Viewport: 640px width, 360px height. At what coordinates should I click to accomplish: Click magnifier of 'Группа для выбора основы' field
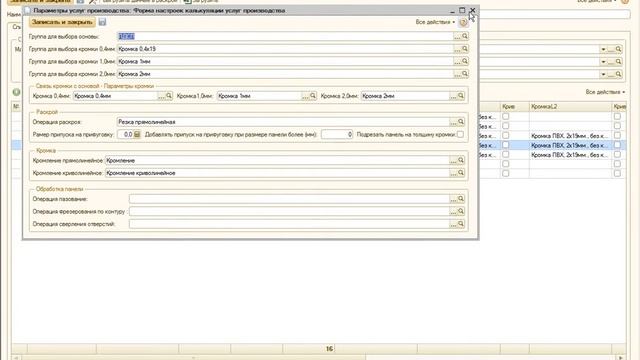pos(464,36)
